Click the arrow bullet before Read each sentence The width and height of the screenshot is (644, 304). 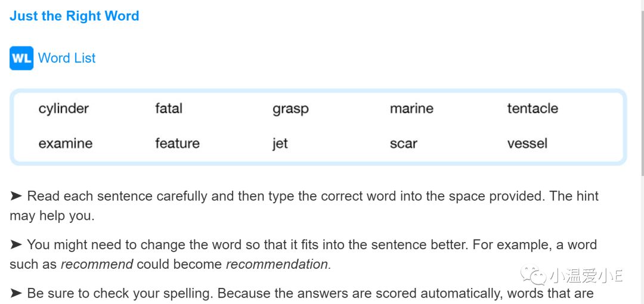click(x=16, y=196)
